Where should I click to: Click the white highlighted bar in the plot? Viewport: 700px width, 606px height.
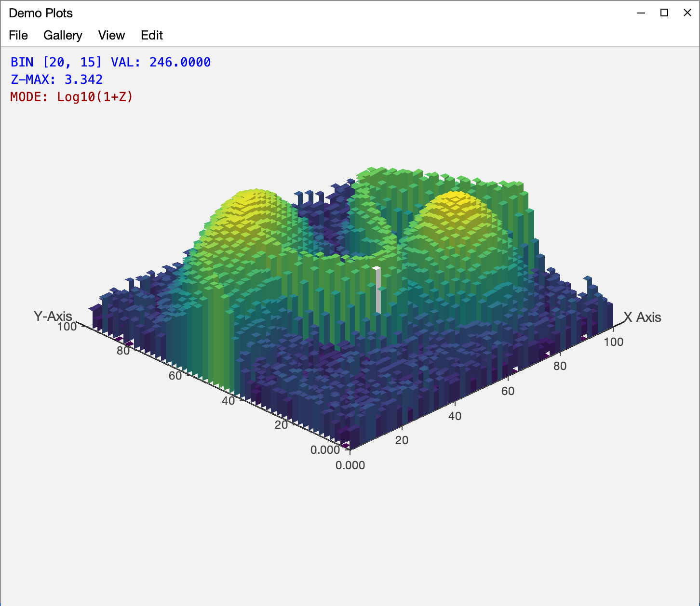click(x=378, y=290)
